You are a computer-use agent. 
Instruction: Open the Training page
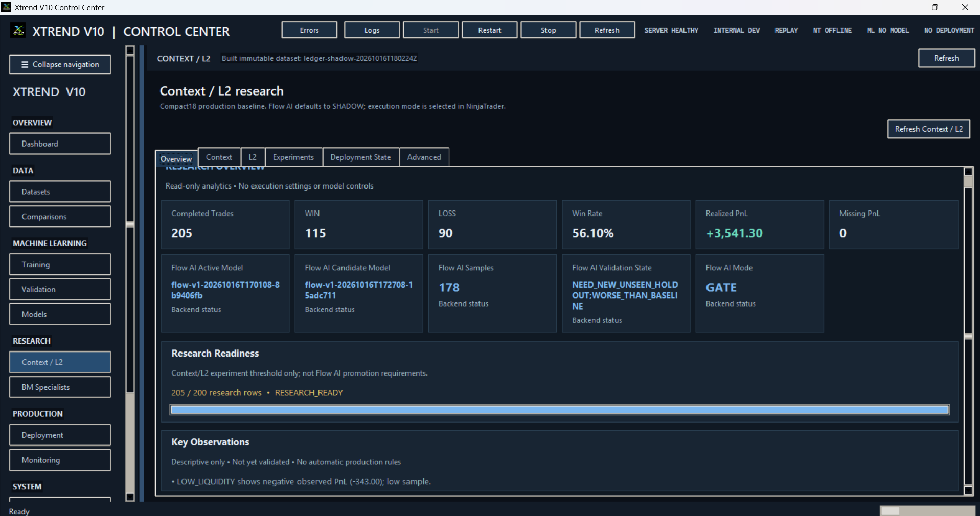(60, 265)
